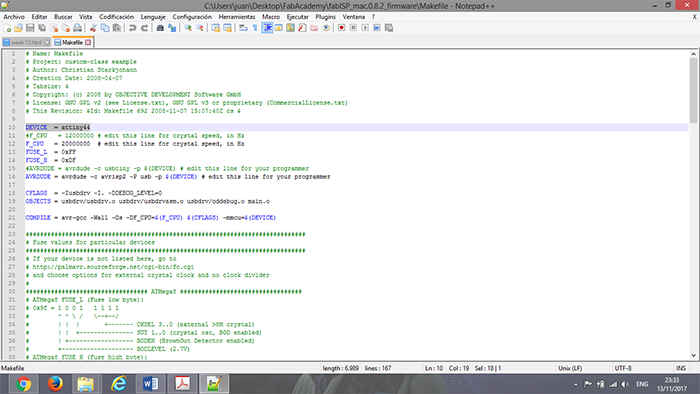Open the Buscar menu

point(63,17)
